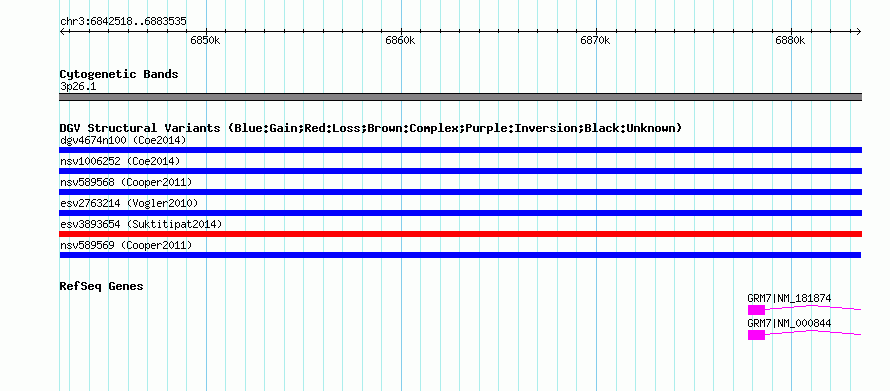Click the red loss bar for esv3893654

click(460, 234)
